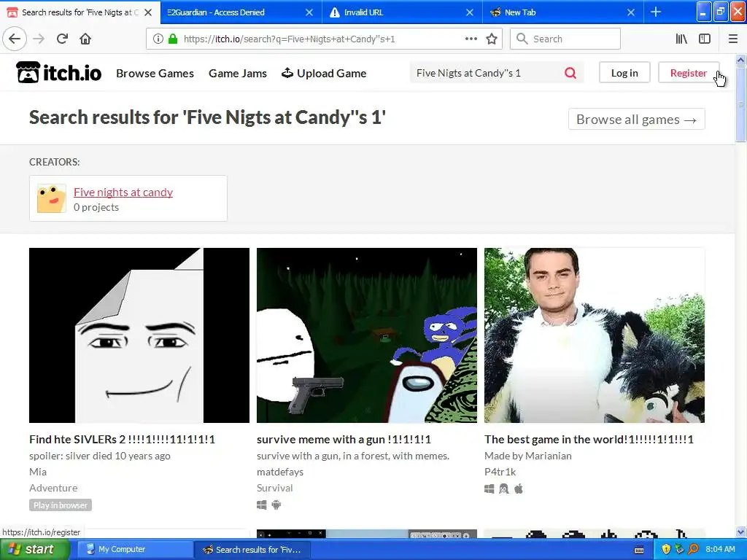Switch to My Computer taskbar window

pos(133,550)
